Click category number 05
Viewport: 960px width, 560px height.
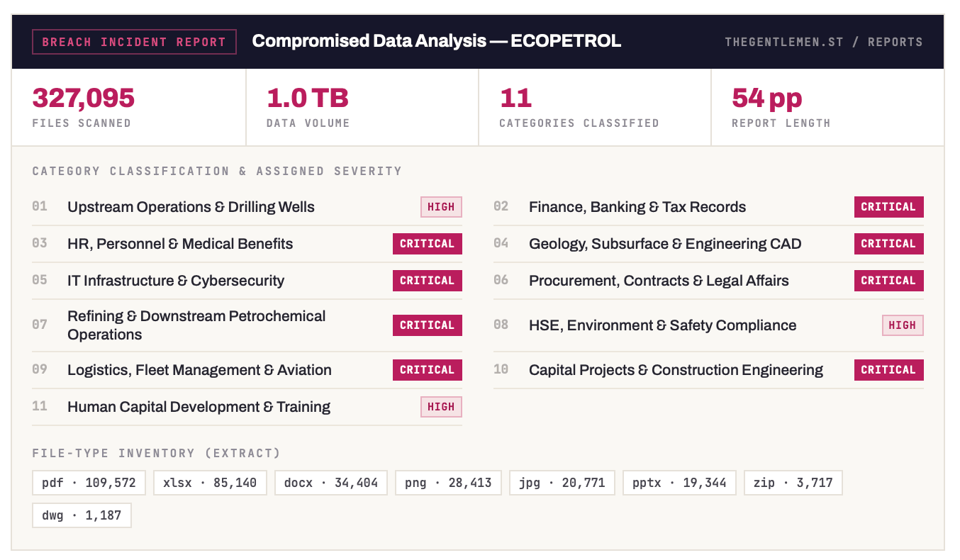point(40,280)
